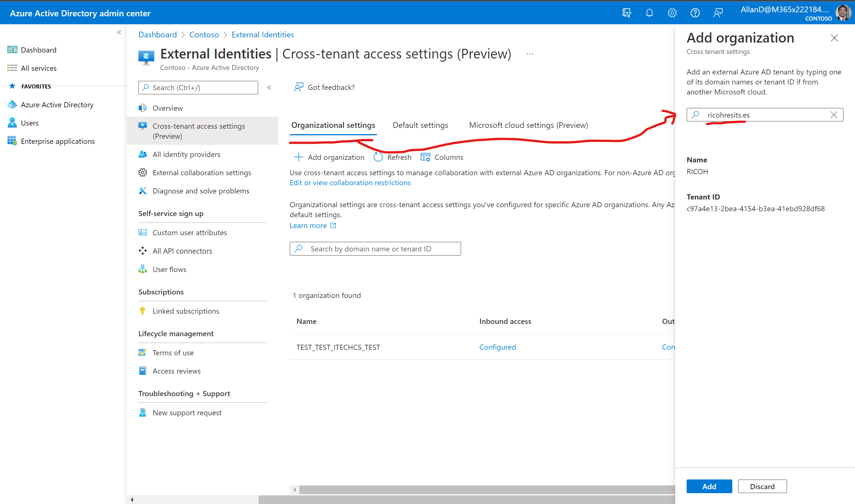Click the table horizontal scrollbar

pyautogui.click(x=487, y=490)
